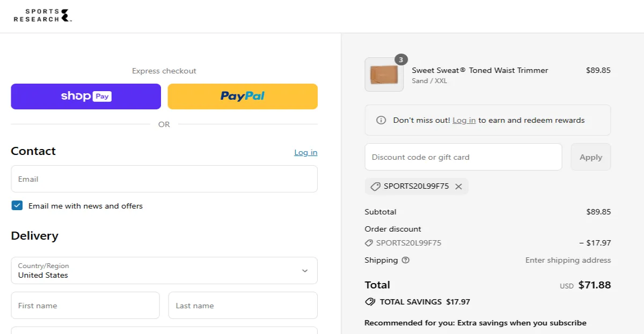
Task: Click the Sports Research logo
Action: click(x=42, y=15)
